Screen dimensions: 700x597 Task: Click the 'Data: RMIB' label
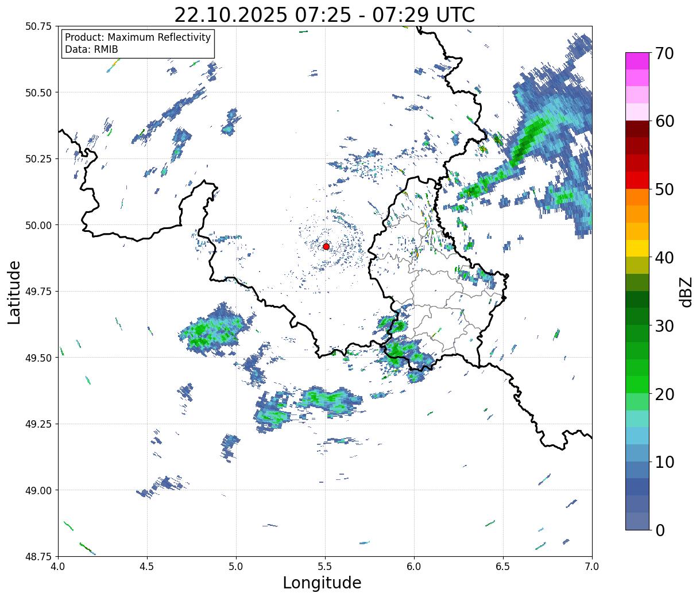click(91, 49)
